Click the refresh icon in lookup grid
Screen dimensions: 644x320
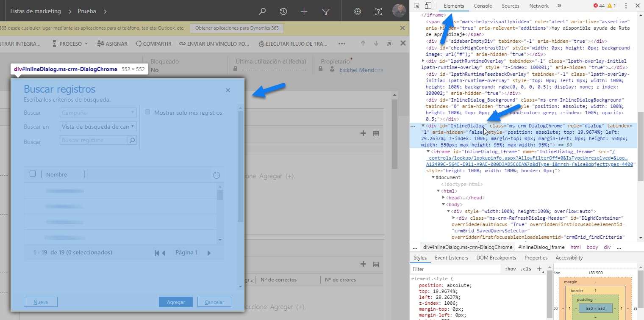tap(217, 175)
